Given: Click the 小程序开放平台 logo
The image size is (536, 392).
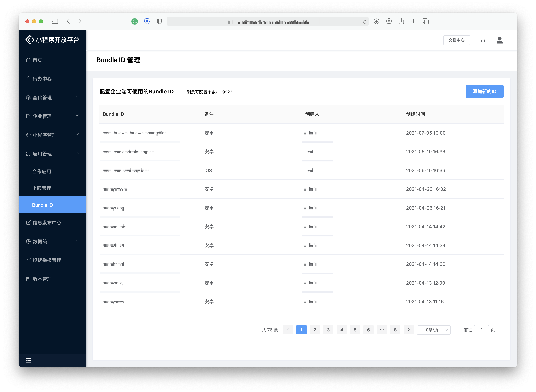Looking at the screenshot, I should [52, 40].
